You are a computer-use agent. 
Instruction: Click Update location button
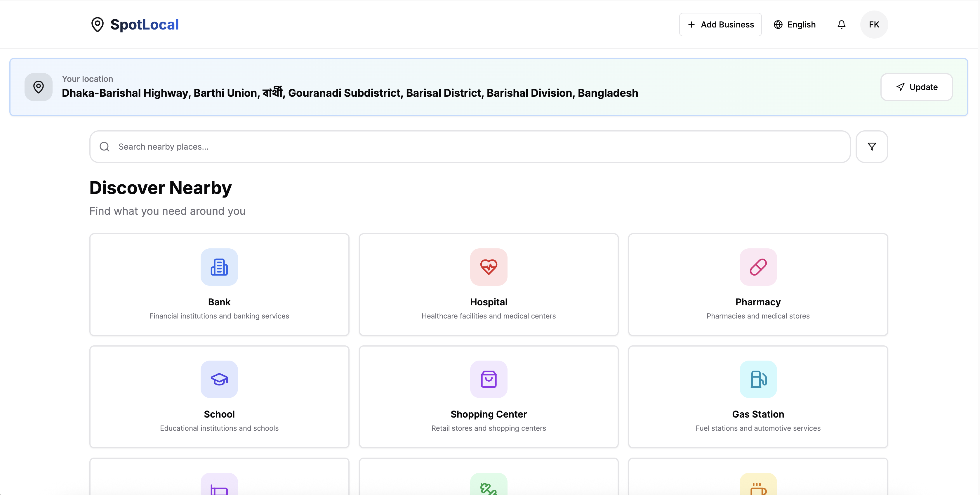916,87
